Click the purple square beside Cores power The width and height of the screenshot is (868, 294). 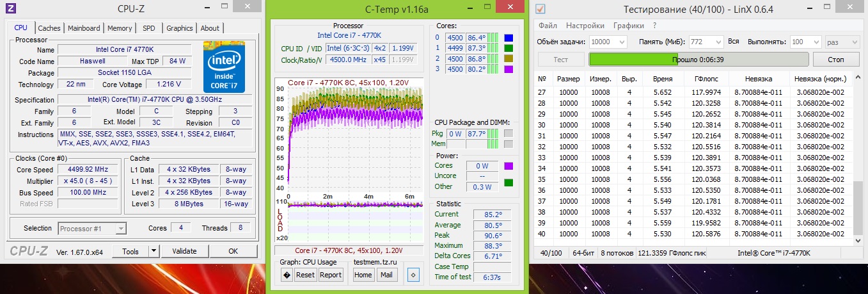509,166
